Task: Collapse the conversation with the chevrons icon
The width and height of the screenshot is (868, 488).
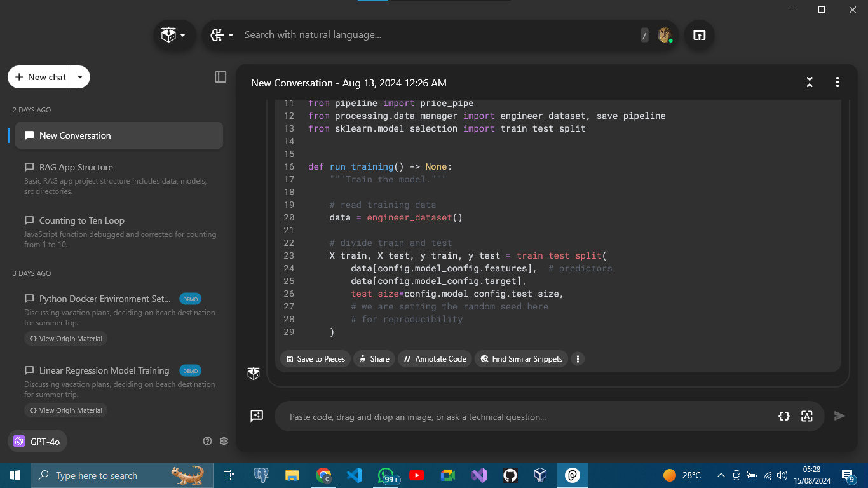Action: pyautogui.click(x=810, y=82)
